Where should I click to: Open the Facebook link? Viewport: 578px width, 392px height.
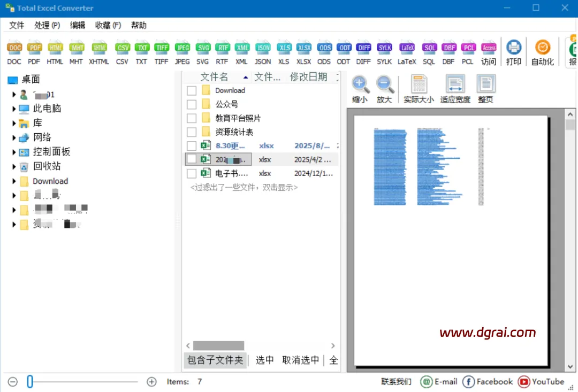(488, 382)
